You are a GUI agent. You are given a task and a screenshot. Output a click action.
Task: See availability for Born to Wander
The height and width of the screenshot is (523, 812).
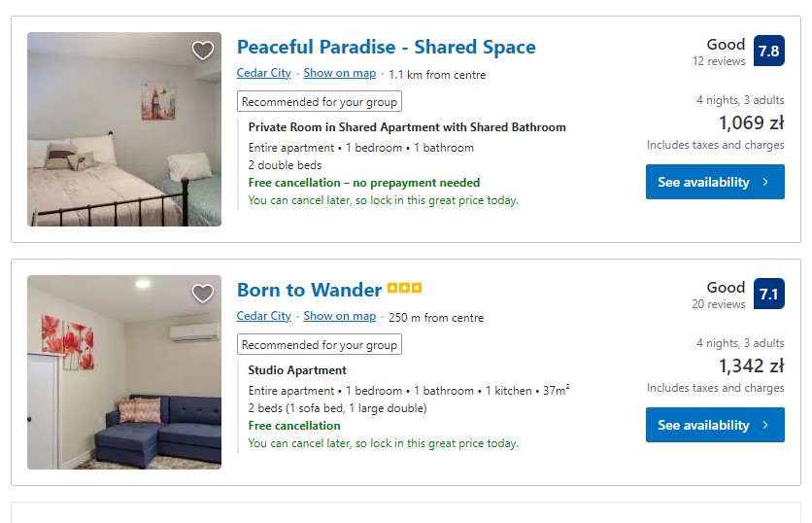(714, 425)
